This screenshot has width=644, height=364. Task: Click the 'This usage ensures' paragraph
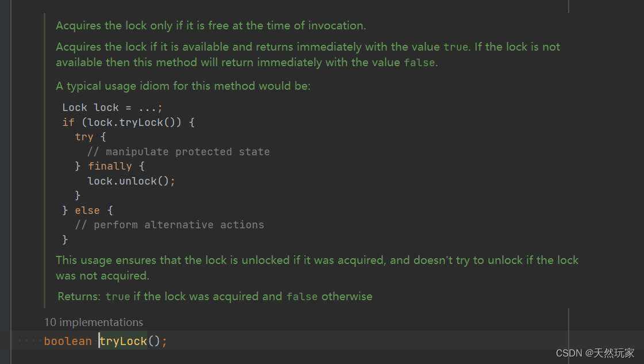click(x=316, y=260)
